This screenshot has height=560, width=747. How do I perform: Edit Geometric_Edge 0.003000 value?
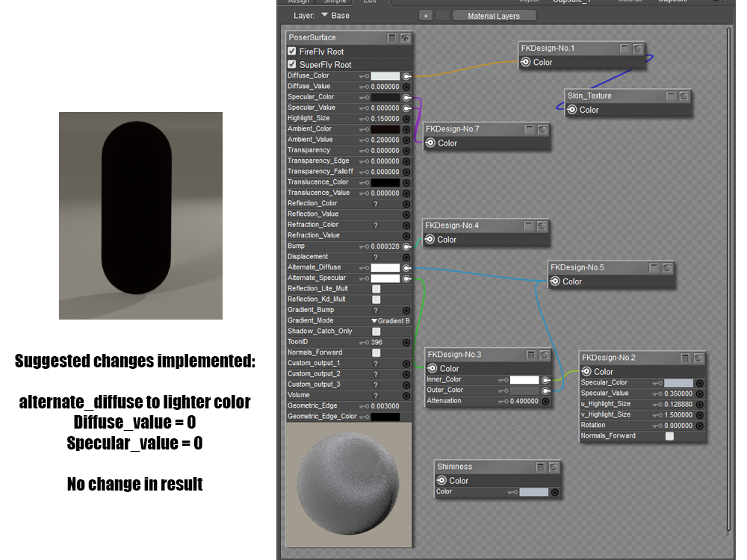tap(385, 406)
